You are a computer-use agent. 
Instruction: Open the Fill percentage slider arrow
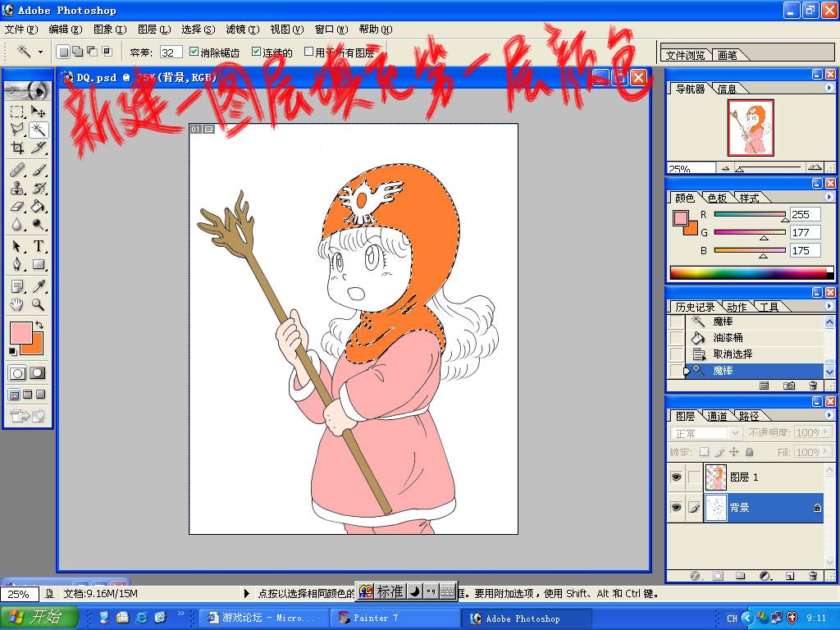(x=827, y=452)
